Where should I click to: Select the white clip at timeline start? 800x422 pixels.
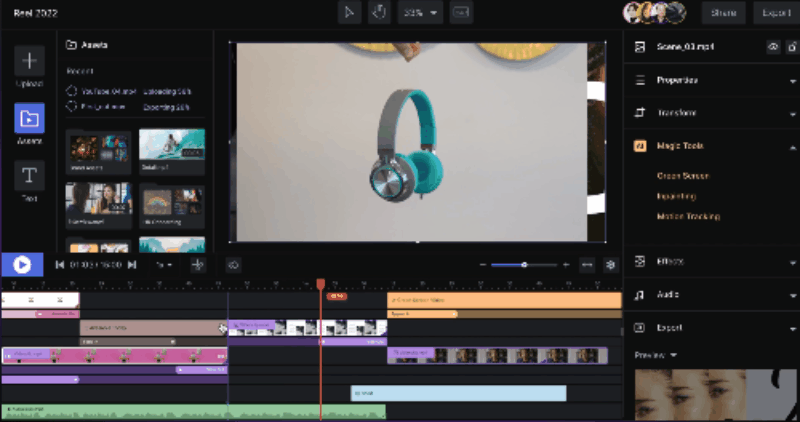(40, 300)
